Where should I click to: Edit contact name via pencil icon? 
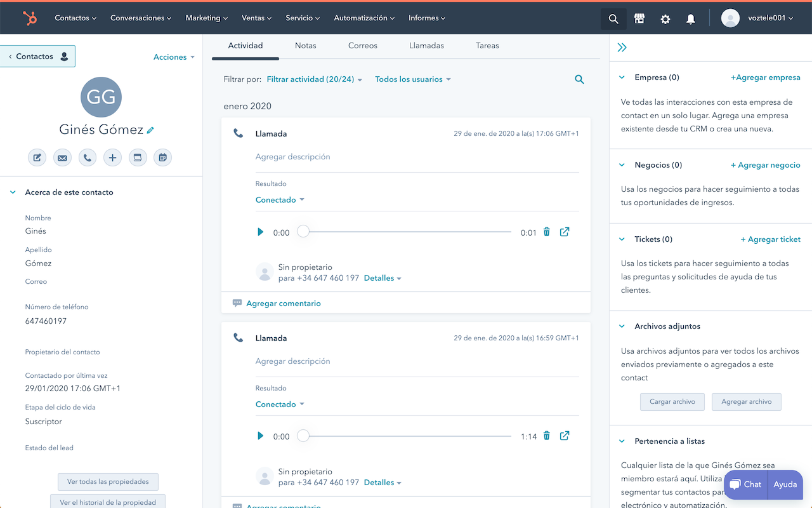150,130
